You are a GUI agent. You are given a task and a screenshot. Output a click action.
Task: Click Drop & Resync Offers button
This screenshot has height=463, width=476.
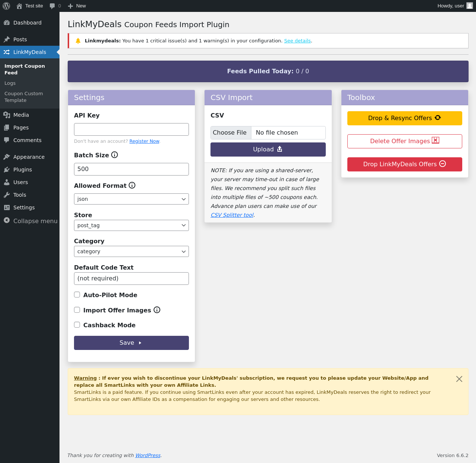tap(405, 118)
